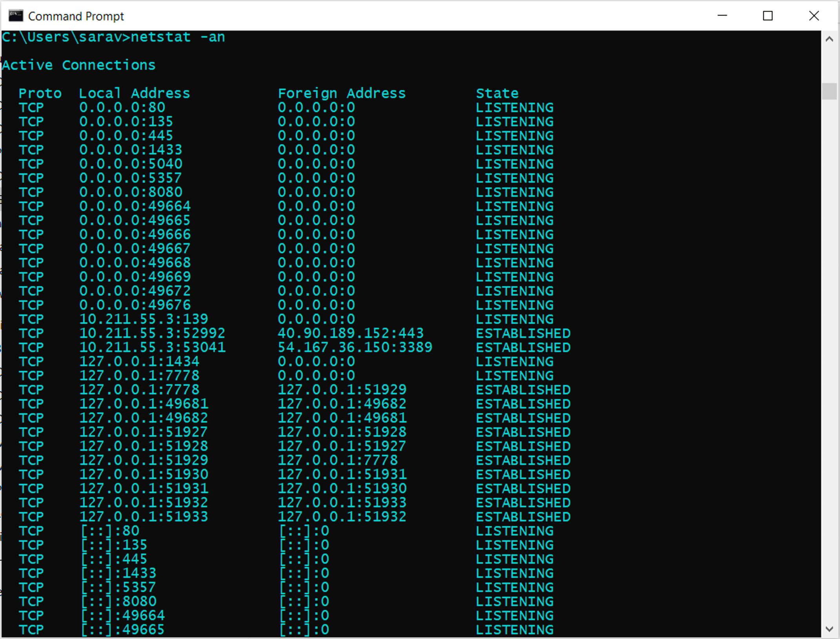840x639 pixels.
Task: Click local address 0.0.0.0:49664
Action: point(135,206)
